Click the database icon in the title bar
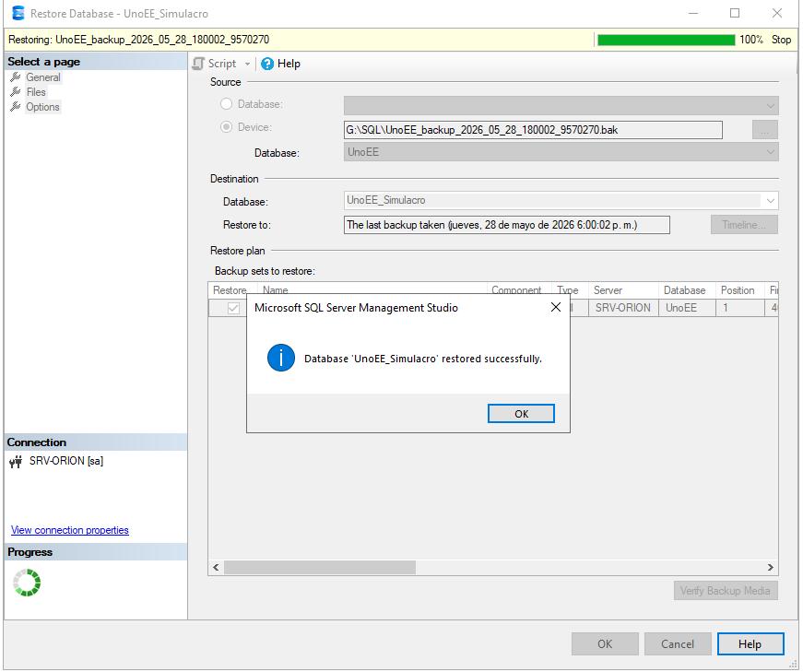 point(18,13)
